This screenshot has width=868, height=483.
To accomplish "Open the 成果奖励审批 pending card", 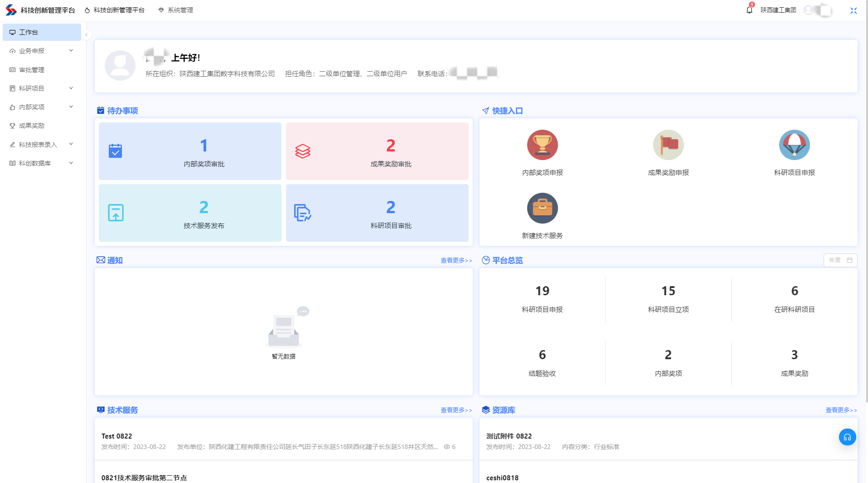I will pos(377,151).
